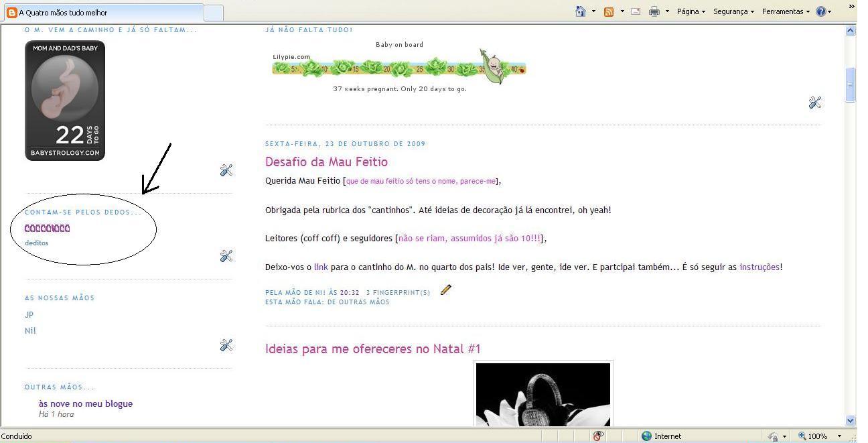Click the post time '20:32' permalink
Image resolution: width=868 pixels, height=443 pixels.
click(x=350, y=292)
